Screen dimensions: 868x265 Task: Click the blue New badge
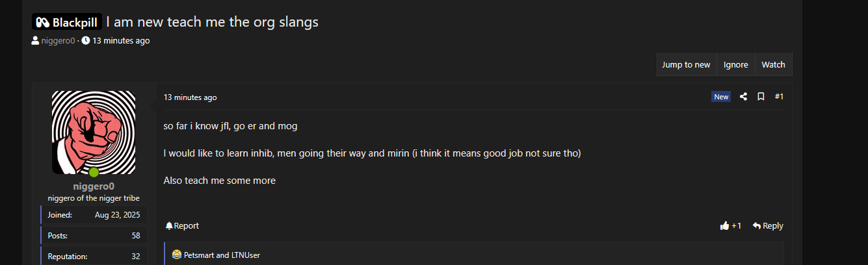[721, 97]
